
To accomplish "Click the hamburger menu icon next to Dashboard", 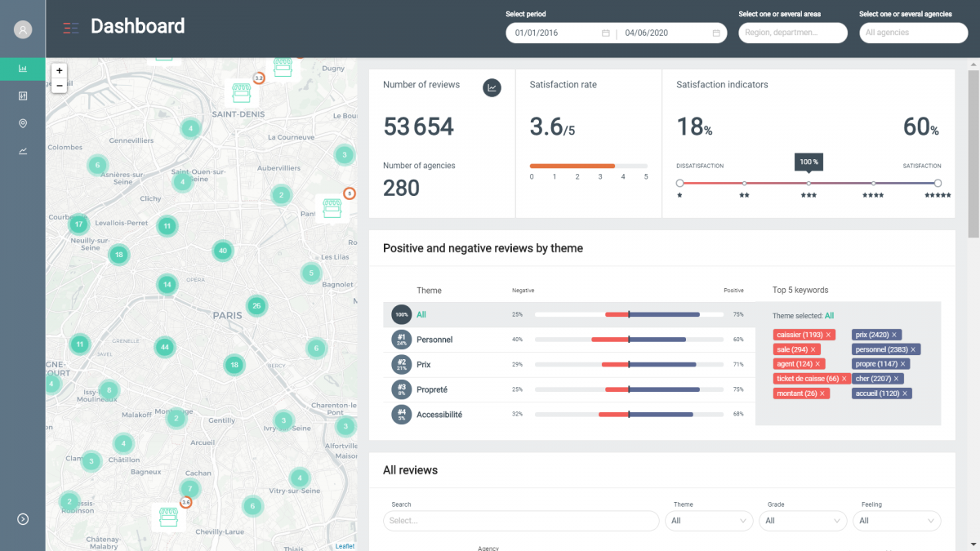I will 71,28.
